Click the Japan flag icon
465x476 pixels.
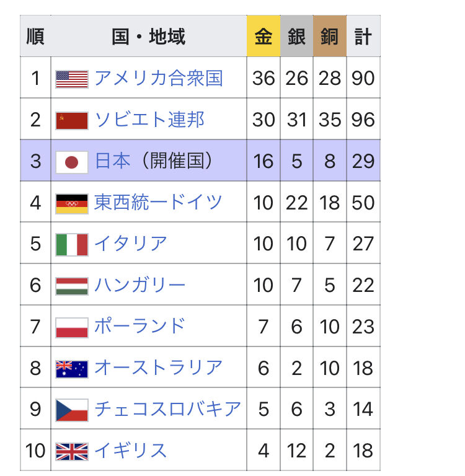(72, 162)
